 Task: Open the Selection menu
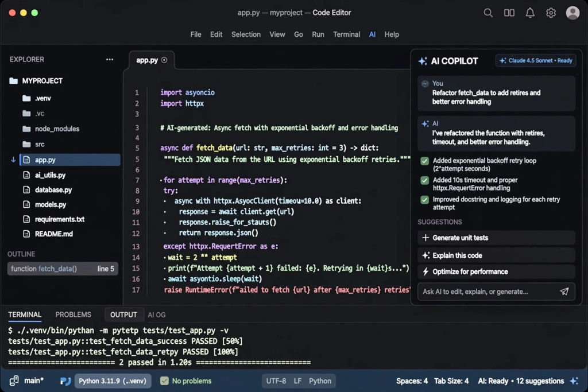[246, 34]
